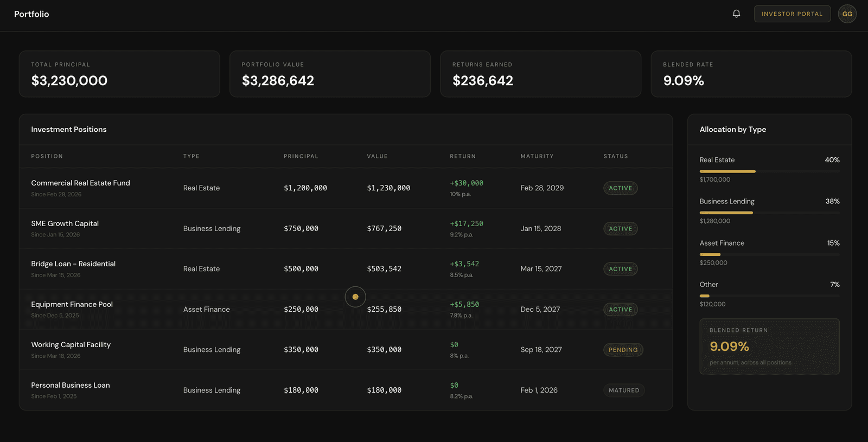Click the $1,280,000 allocation amount
This screenshot has height=442, width=868.
[x=715, y=221]
